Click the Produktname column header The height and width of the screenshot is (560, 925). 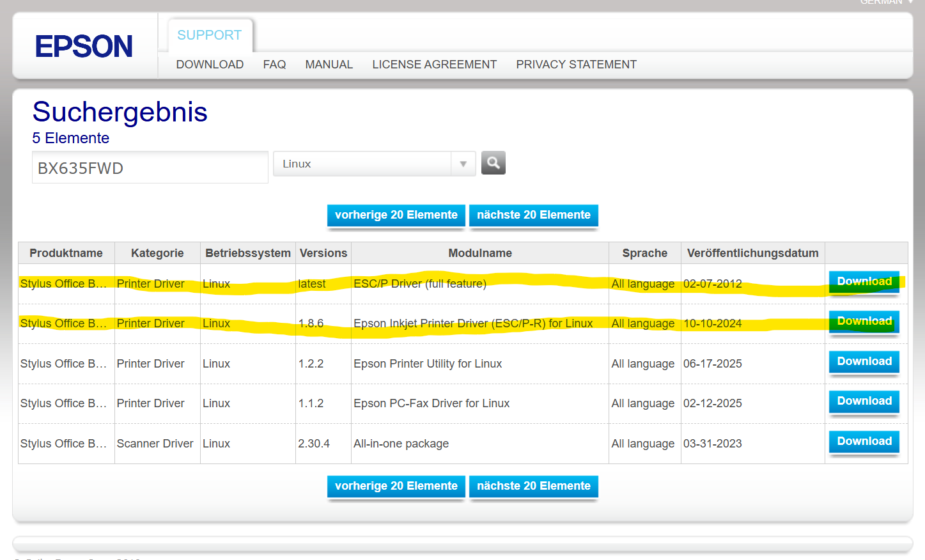coord(66,253)
